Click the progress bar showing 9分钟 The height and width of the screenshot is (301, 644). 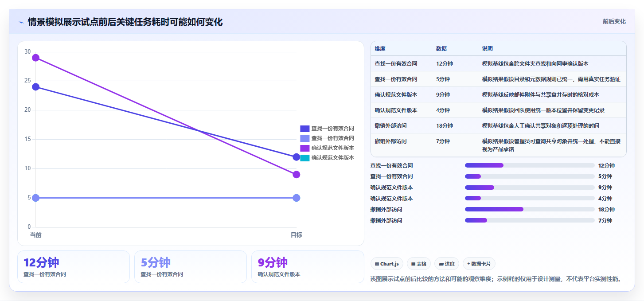(x=530, y=188)
